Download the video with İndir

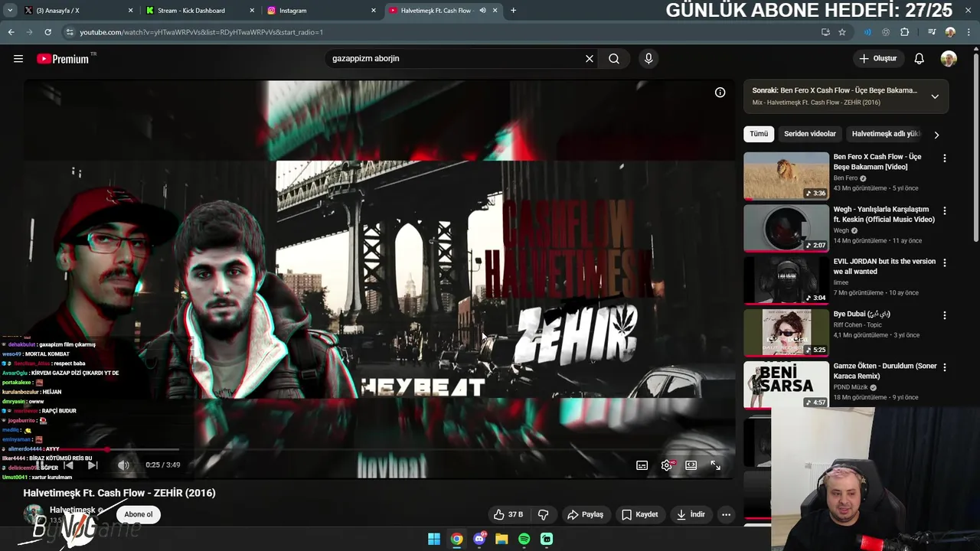(691, 514)
